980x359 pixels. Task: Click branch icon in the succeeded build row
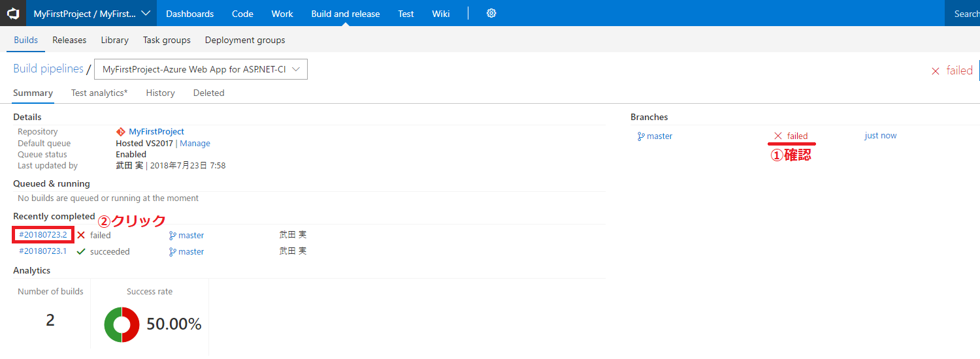[x=172, y=252]
